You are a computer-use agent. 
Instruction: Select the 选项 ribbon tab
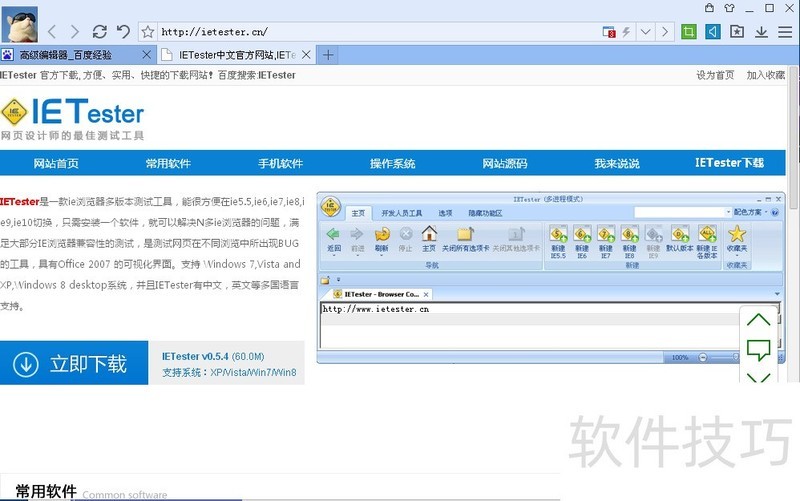[x=445, y=213]
